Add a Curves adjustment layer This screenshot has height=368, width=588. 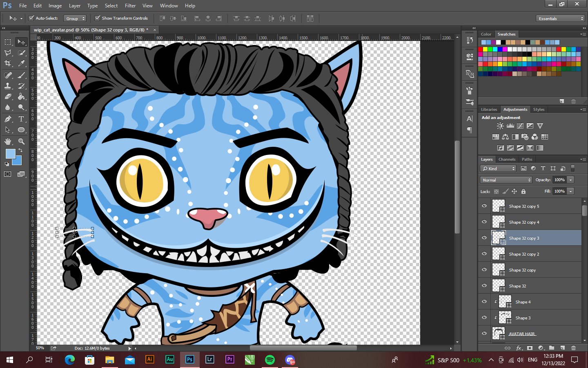tap(520, 126)
